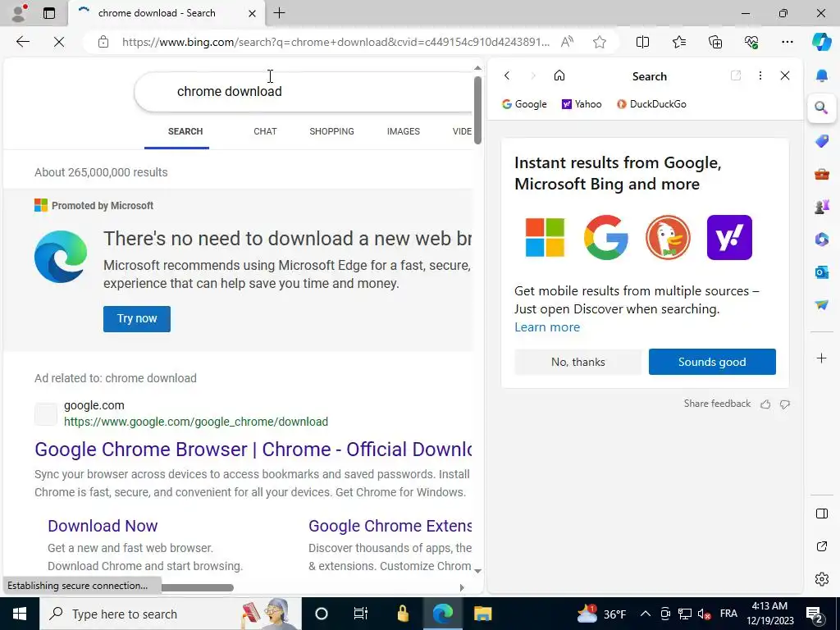
Task: Give thumbs down feedback
Action: tap(785, 404)
